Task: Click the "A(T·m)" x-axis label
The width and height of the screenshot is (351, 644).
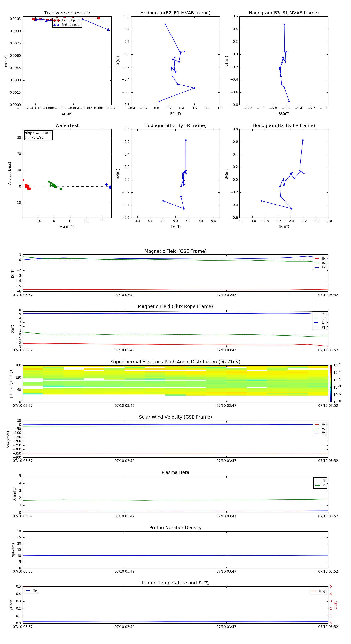Action: pyautogui.click(x=67, y=114)
